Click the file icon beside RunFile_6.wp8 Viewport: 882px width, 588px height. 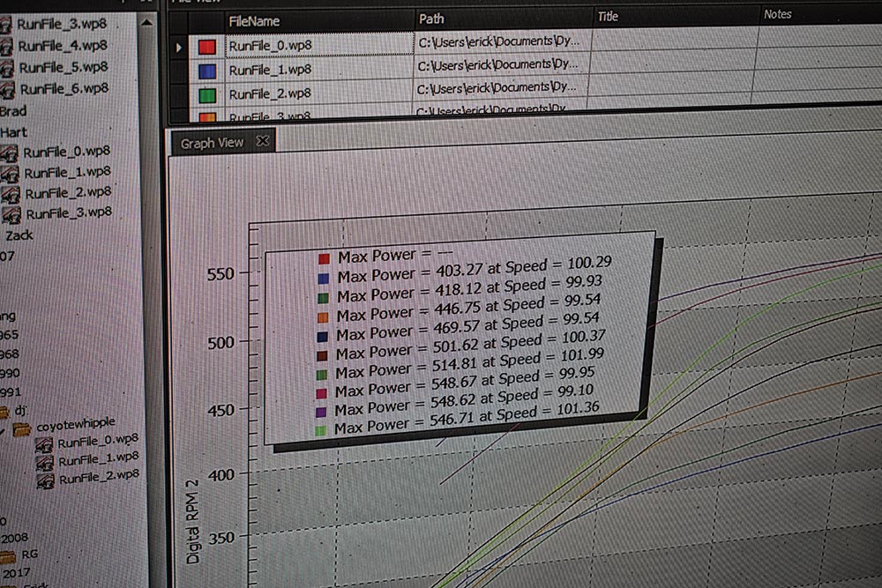pyautogui.click(x=7, y=89)
